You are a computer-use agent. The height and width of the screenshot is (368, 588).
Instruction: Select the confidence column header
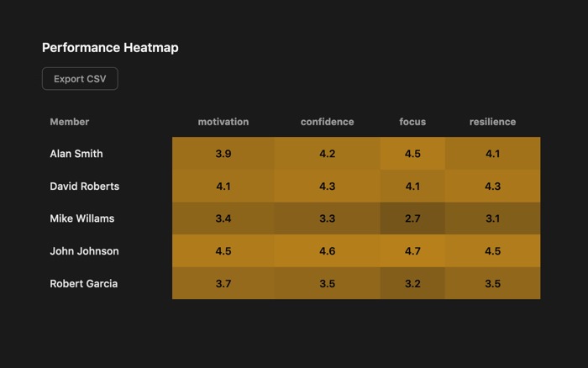point(328,122)
